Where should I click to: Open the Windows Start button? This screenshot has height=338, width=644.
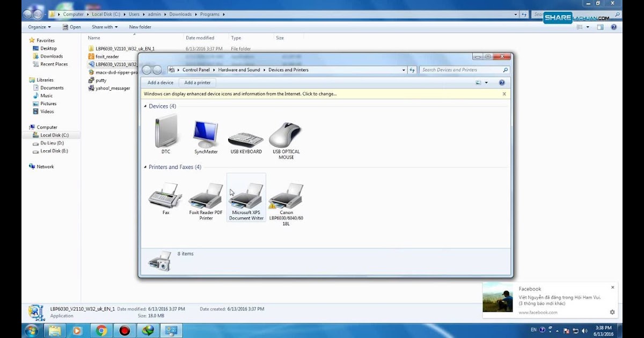click(31, 330)
